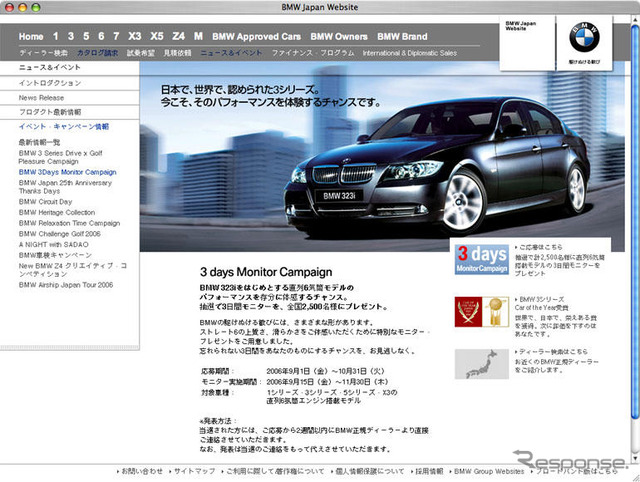
Task: Open the 5 Series menu item
Action: [x=86, y=36]
